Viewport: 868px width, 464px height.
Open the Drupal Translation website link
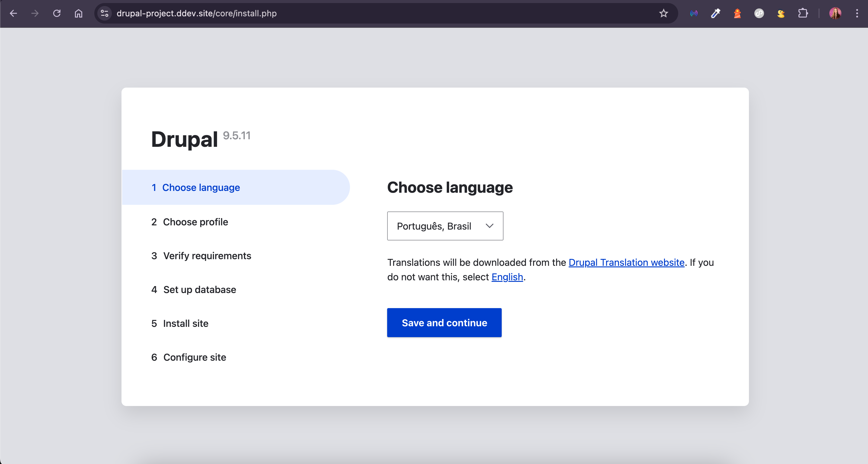pyautogui.click(x=626, y=262)
